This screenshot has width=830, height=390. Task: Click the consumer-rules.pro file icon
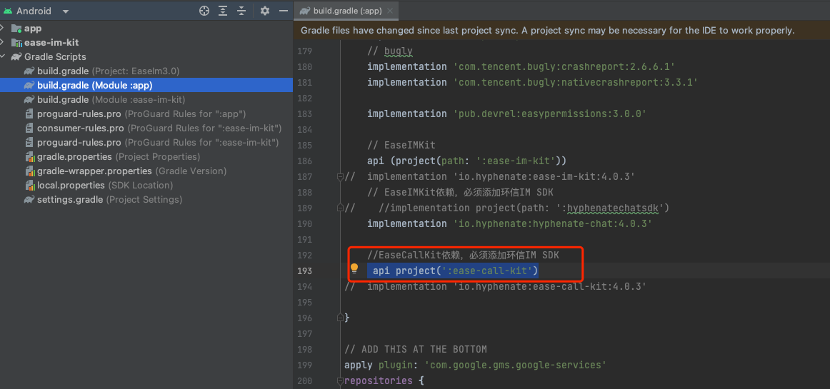(x=29, y=128)
